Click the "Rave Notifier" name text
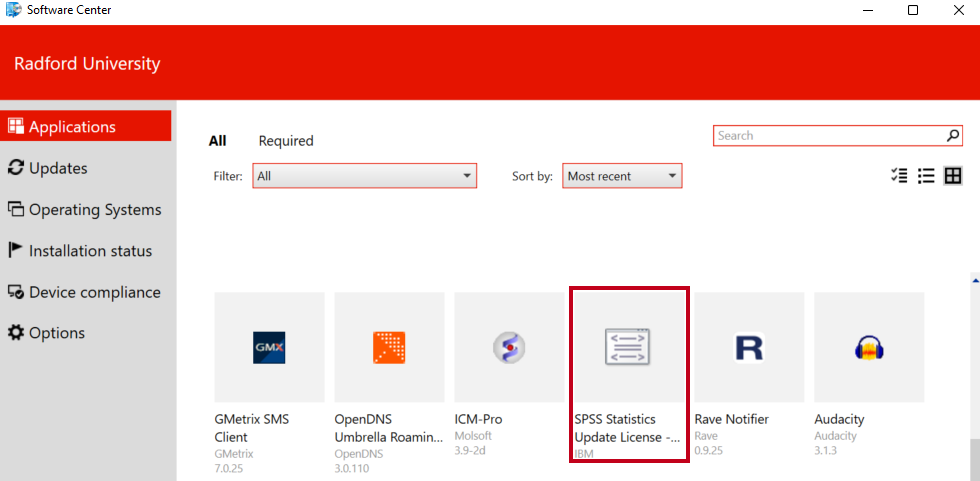The image size is (980, 481). pyautogui.click(x=732, y=419)
